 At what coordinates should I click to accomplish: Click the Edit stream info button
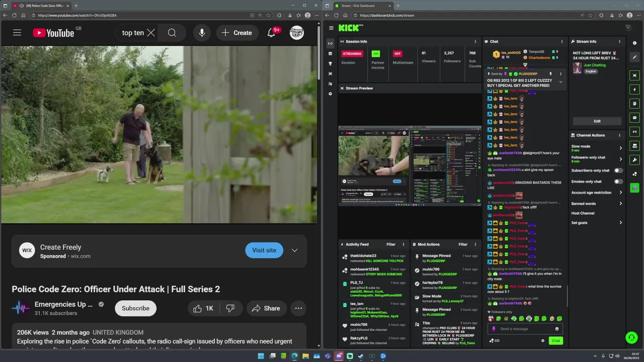[597, 121]
